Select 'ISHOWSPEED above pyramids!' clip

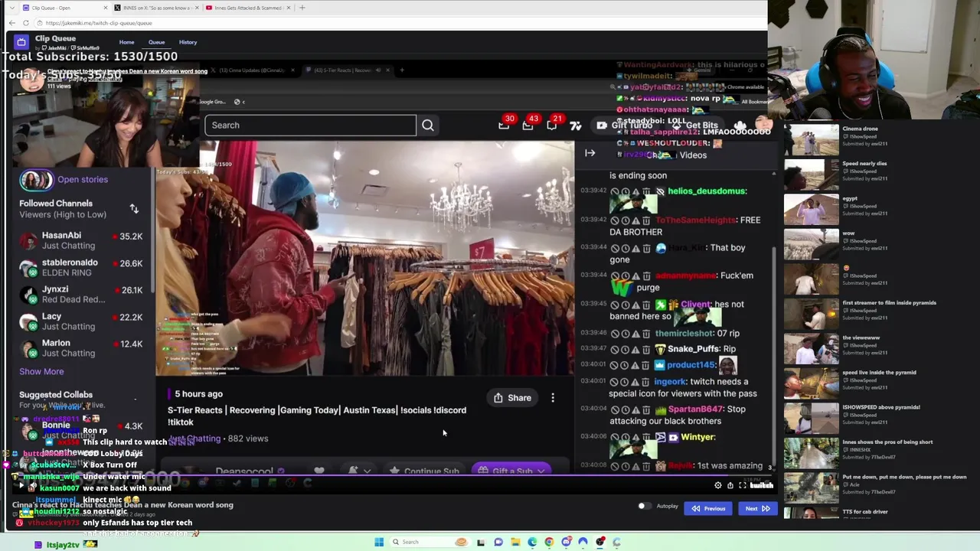811,417
